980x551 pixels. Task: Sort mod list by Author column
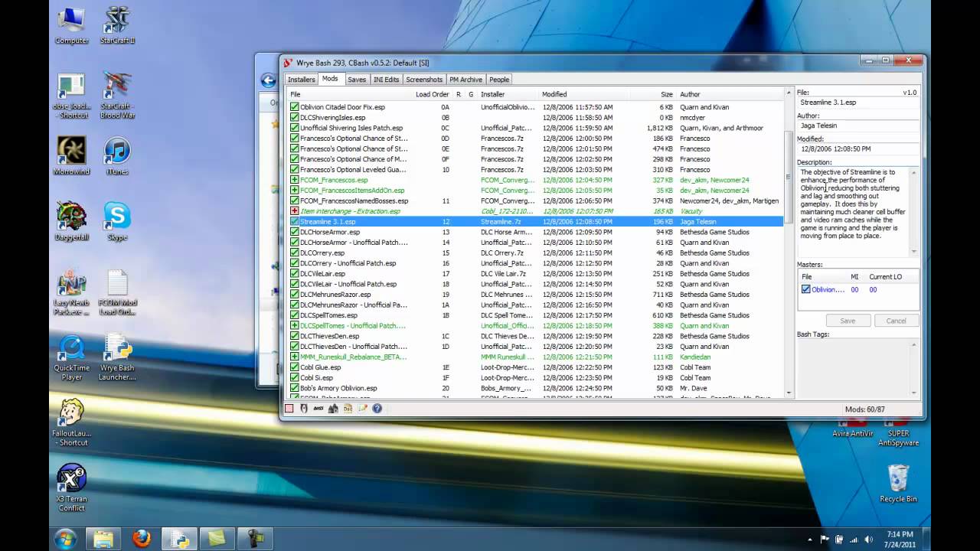coord(730,94)
